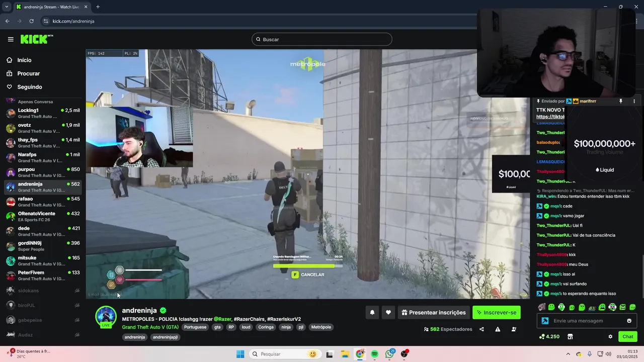
Task: Unpin the pinned chat message
Action: [x=621, y=101]
